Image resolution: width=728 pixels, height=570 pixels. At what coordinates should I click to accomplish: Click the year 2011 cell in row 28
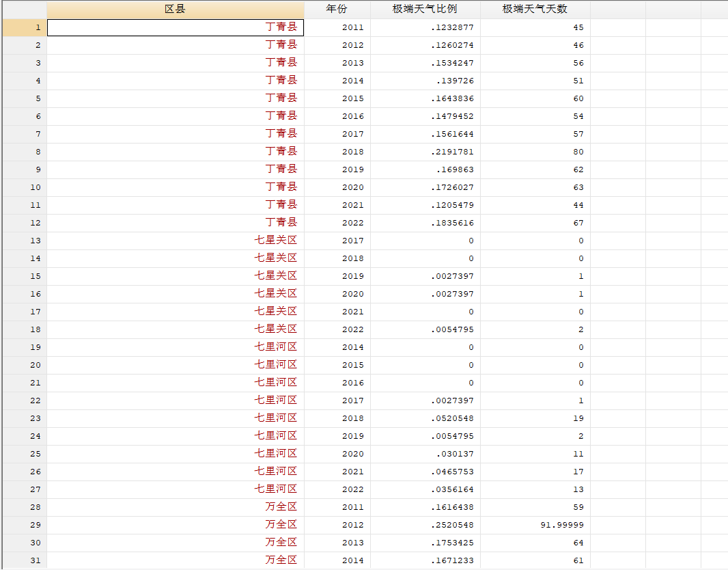click(337, 507)
